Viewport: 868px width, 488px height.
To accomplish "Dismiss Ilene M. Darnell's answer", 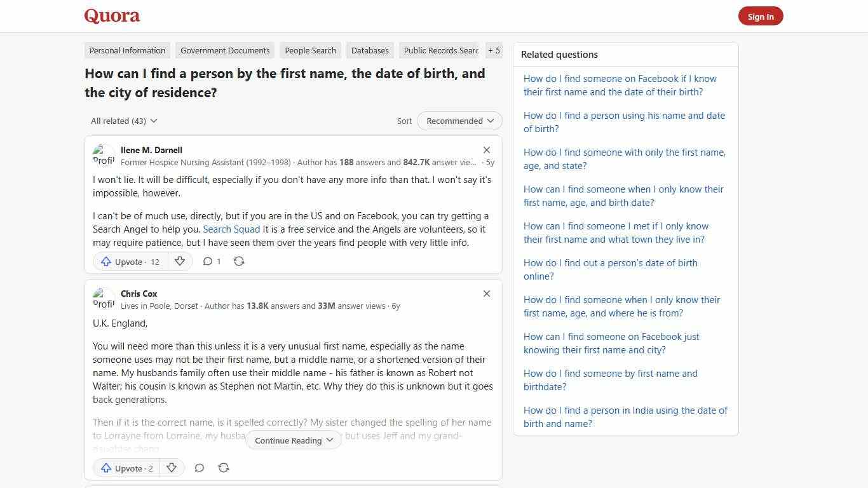I will coord(487,150).
